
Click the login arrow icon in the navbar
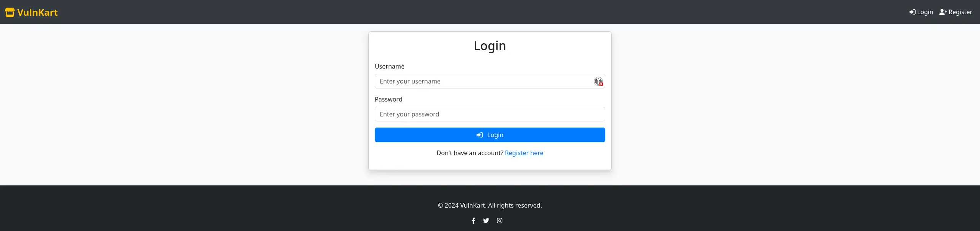(x=912, y=12)
